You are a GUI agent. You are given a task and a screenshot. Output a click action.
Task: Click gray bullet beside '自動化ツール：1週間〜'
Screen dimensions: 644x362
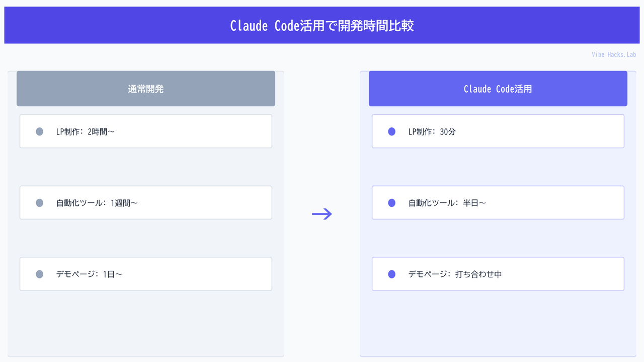pos(40,203)
